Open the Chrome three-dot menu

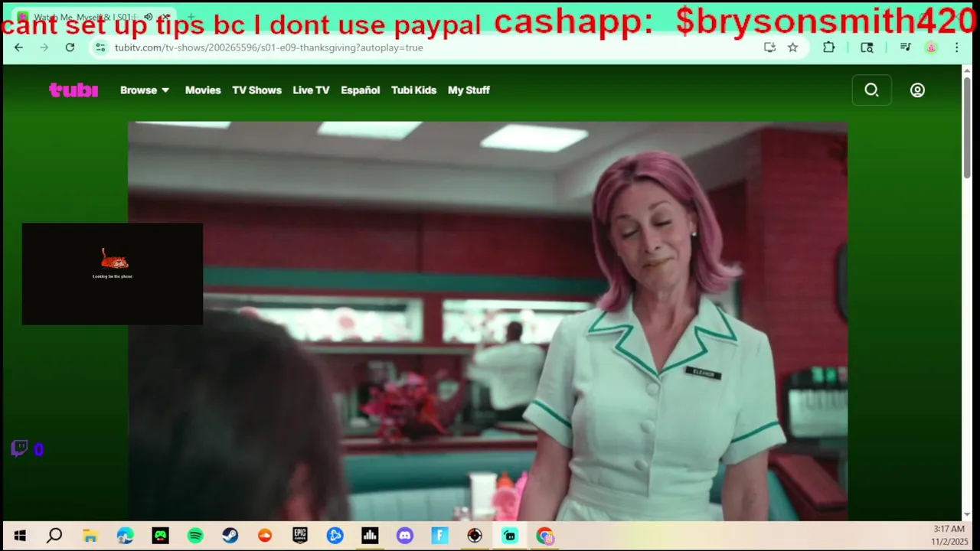pyautogui.click(x=956, y=47)
